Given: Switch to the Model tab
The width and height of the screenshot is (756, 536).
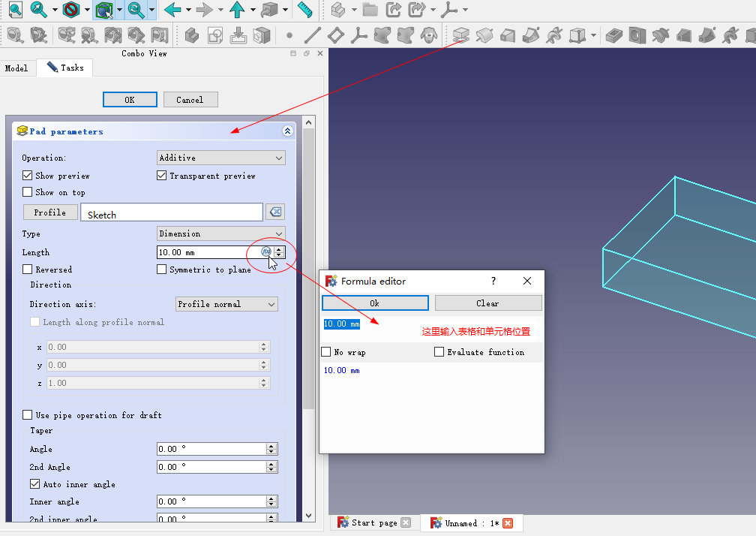Looking at the screenshot, I should point(16,68).
